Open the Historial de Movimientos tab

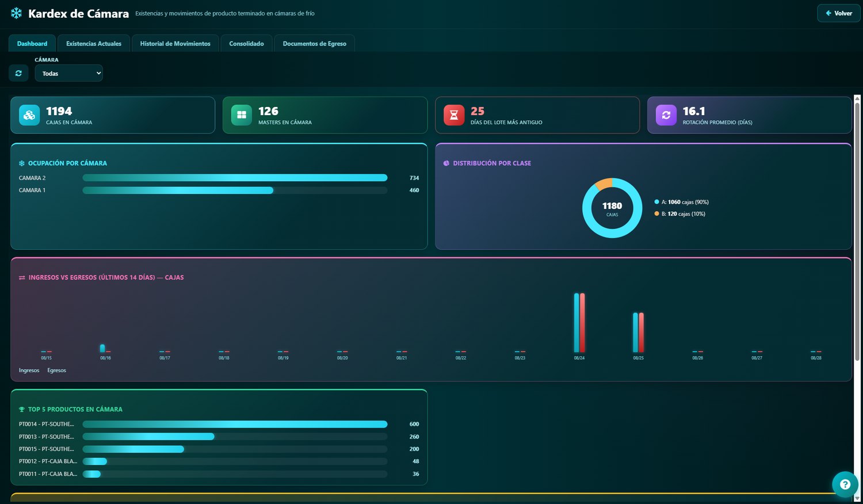click(175, 44)
